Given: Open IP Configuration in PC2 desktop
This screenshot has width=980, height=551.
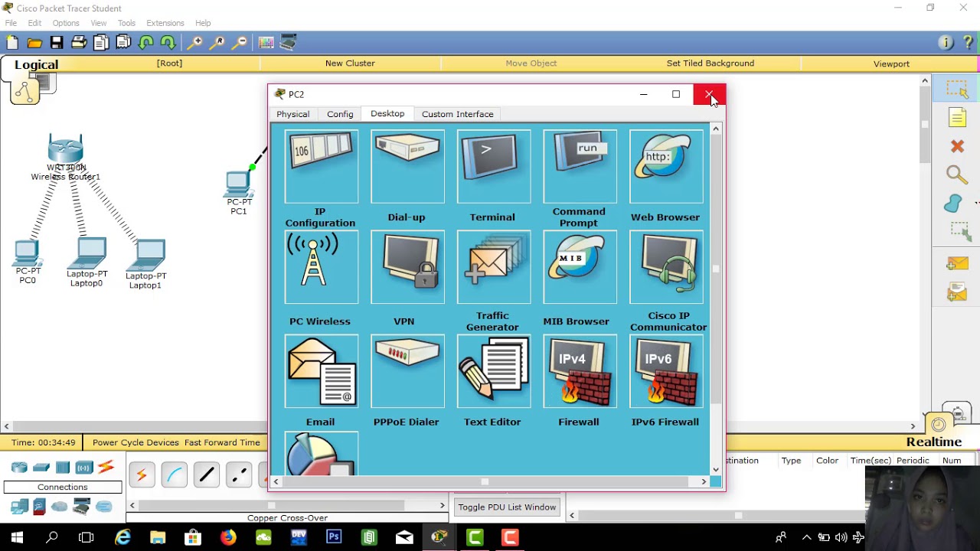Looking at the screenshot, I should coord(321,167).
